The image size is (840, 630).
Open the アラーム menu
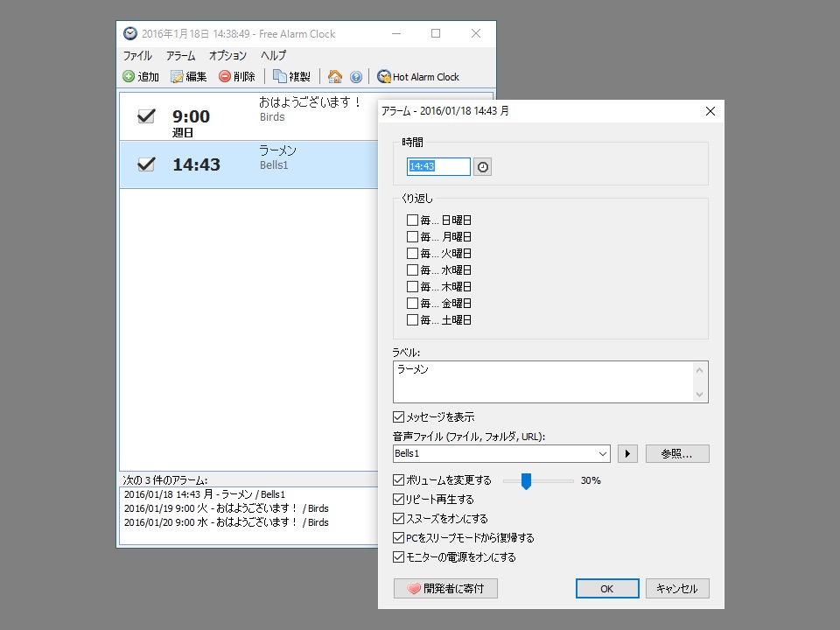point(181,55)
